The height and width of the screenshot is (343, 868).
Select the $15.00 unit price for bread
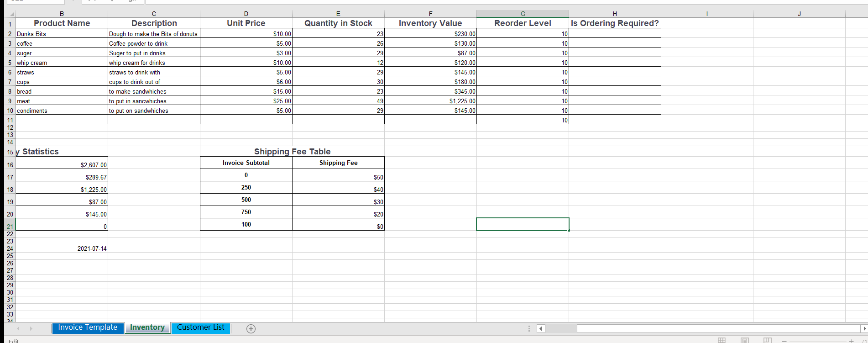coord(246,91)
